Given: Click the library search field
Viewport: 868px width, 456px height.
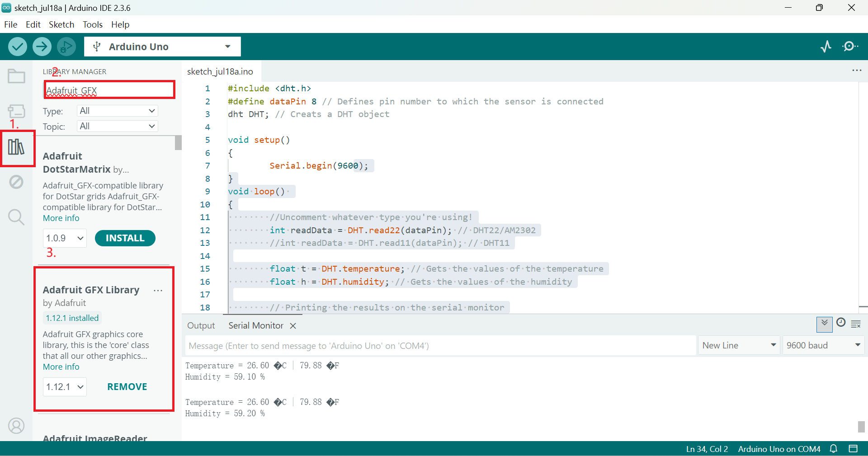Looking at the screenshot, I should click(109, 90).
